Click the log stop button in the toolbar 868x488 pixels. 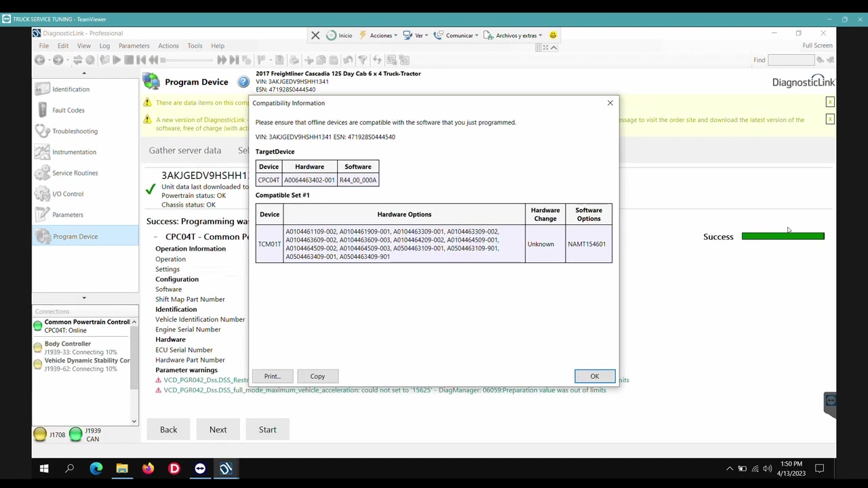point(129,60)
